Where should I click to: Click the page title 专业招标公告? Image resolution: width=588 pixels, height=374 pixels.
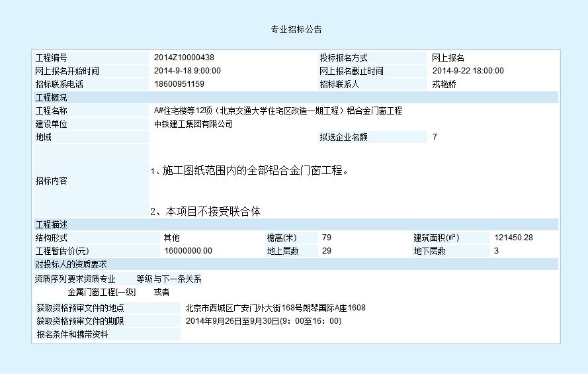[296, 30]
